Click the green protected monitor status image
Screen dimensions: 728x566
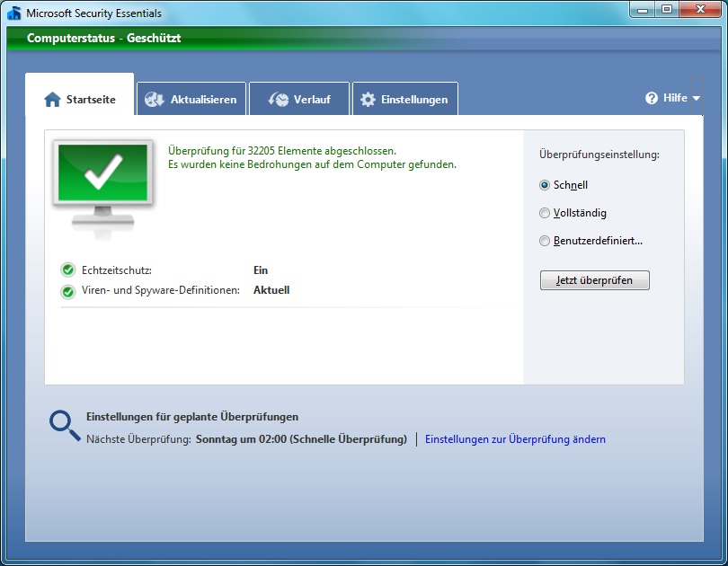102,189
